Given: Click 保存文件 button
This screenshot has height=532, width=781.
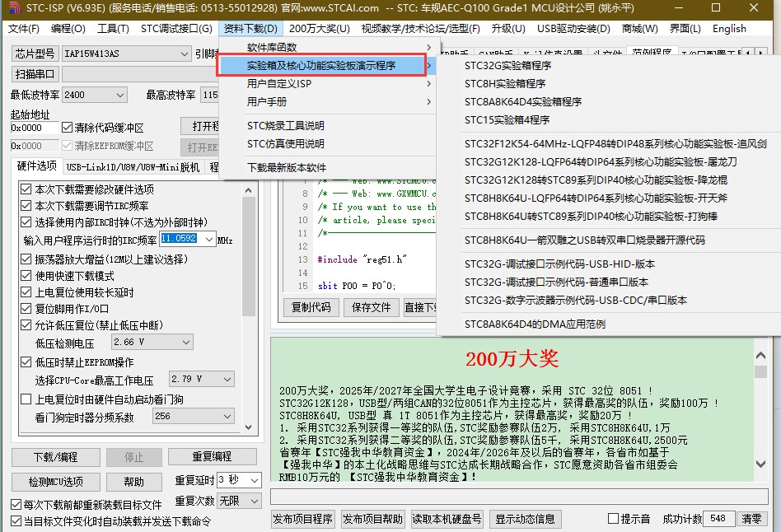Looking at the screenshot, I should click(371, 307).
